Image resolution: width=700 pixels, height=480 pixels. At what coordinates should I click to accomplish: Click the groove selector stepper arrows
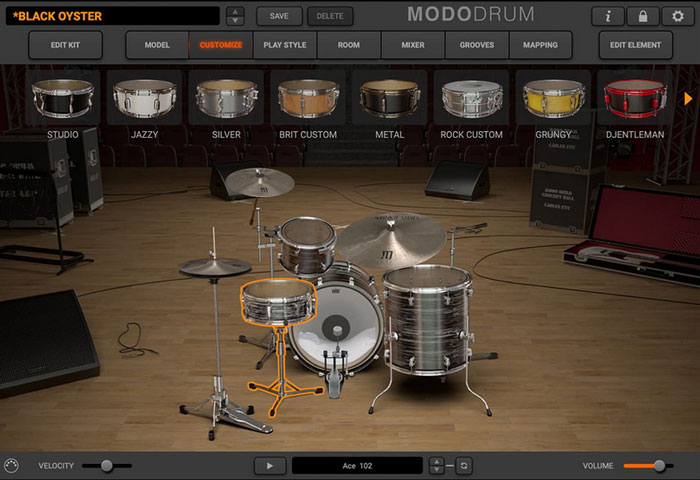click(x=436, y=466)
